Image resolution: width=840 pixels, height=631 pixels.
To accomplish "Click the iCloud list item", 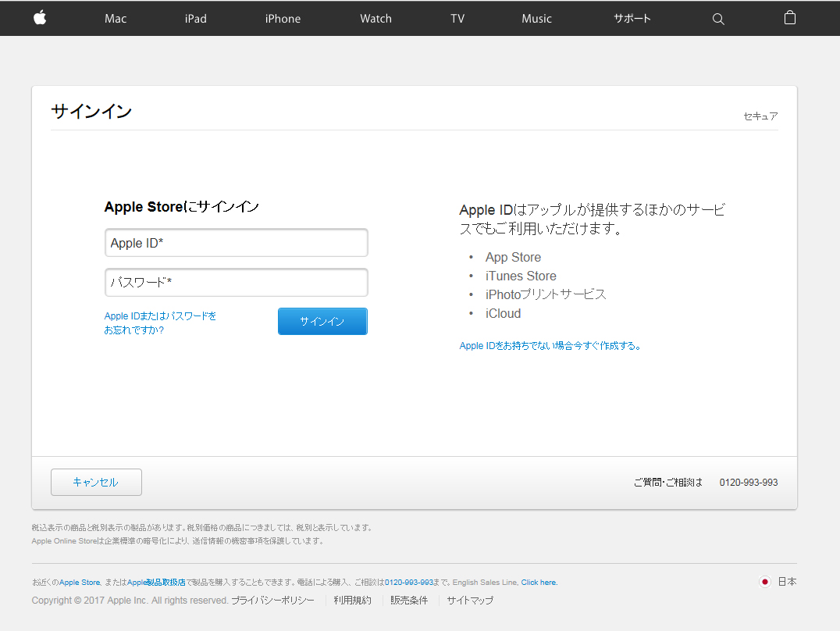I will (x=503, y=314).
